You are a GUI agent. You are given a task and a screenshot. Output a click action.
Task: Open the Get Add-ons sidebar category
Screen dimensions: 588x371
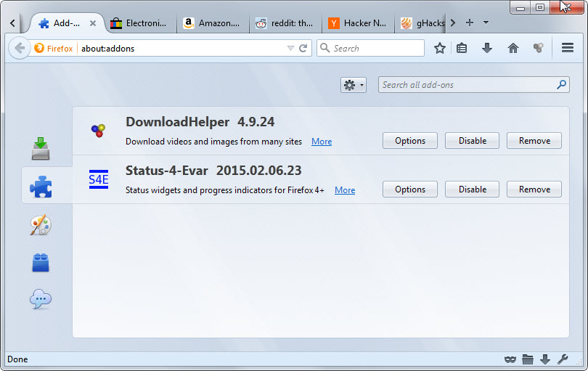pyautogui.click(x=41, y=149)
